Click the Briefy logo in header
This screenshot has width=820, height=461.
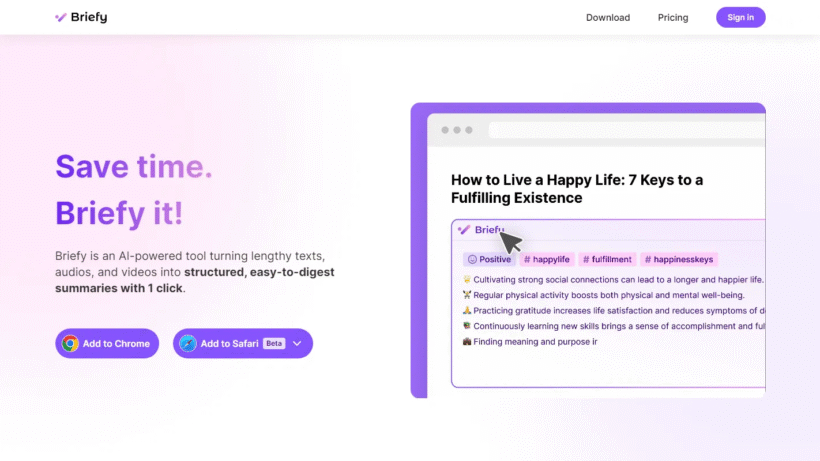[81, 17]
